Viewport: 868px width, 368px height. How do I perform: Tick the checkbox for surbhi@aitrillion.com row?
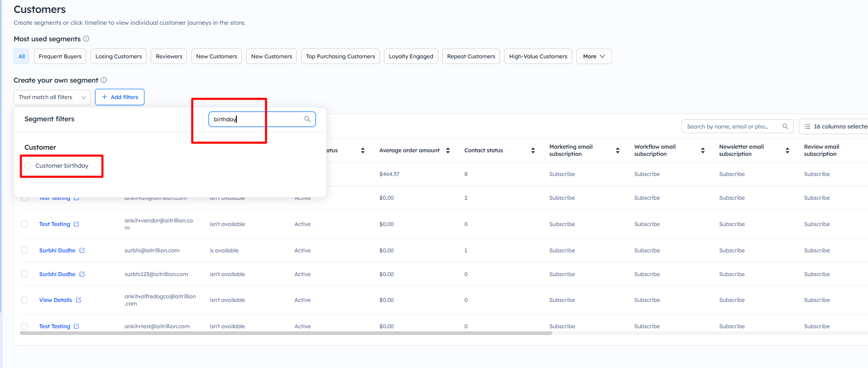pos(24,250)
